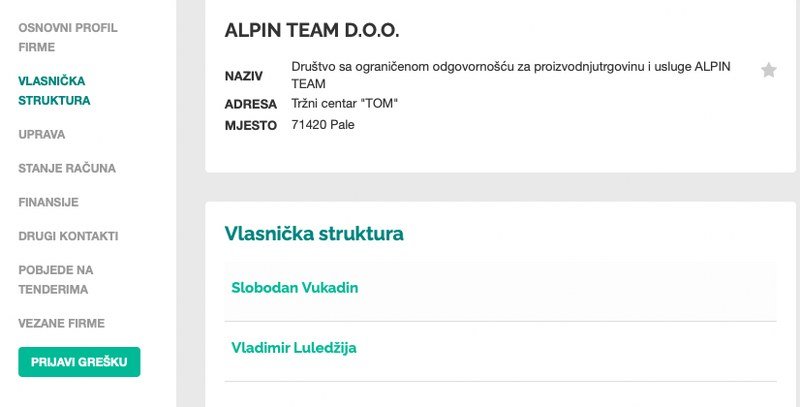
Task: Mark ALPIN TEAM as favorite with the star
Action: (x=768, y=70)
